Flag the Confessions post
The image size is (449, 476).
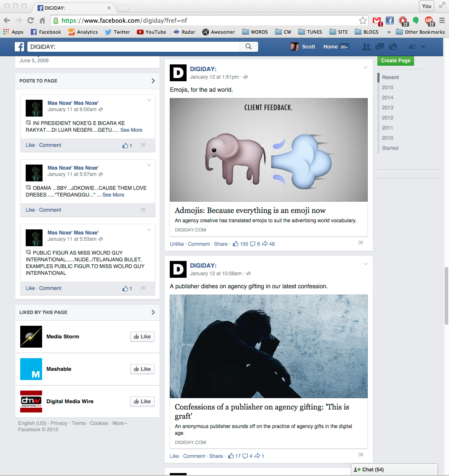[361, 455]
